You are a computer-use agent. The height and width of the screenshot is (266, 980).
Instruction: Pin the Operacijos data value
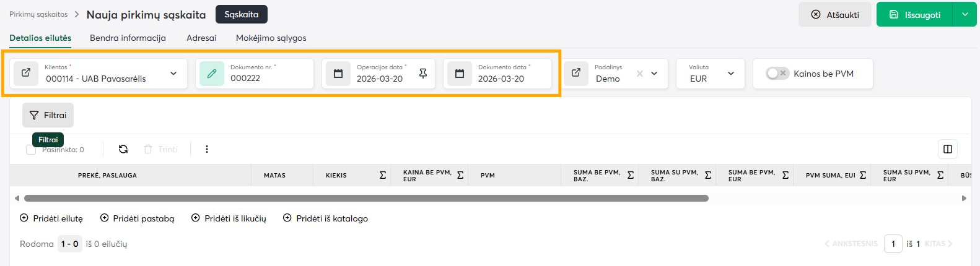tap(423, 74)
